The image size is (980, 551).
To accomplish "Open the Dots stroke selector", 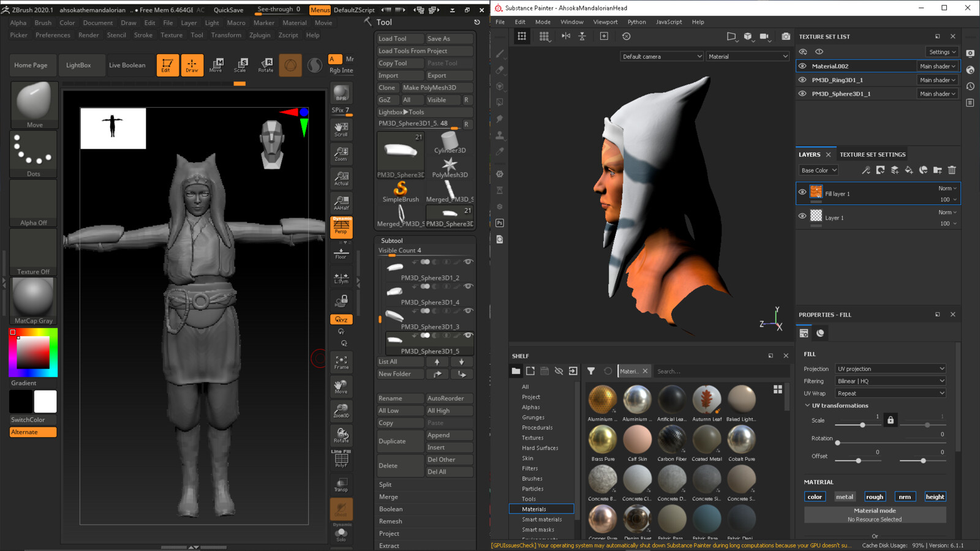I will pyautogui.click(x=34, y=154).
